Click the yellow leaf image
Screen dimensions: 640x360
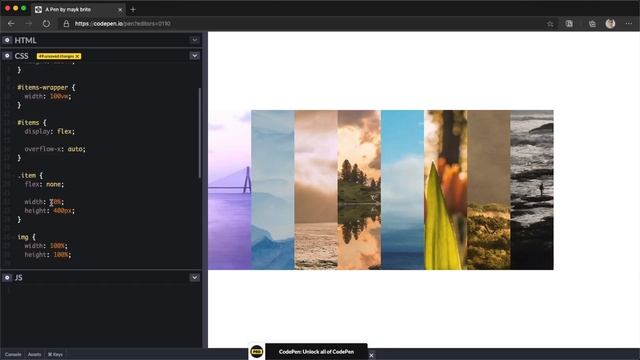(446, 190)
